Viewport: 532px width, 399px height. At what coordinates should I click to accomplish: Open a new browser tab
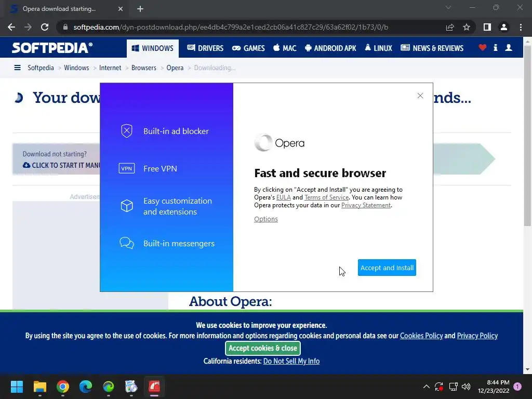tap(140, 9)
